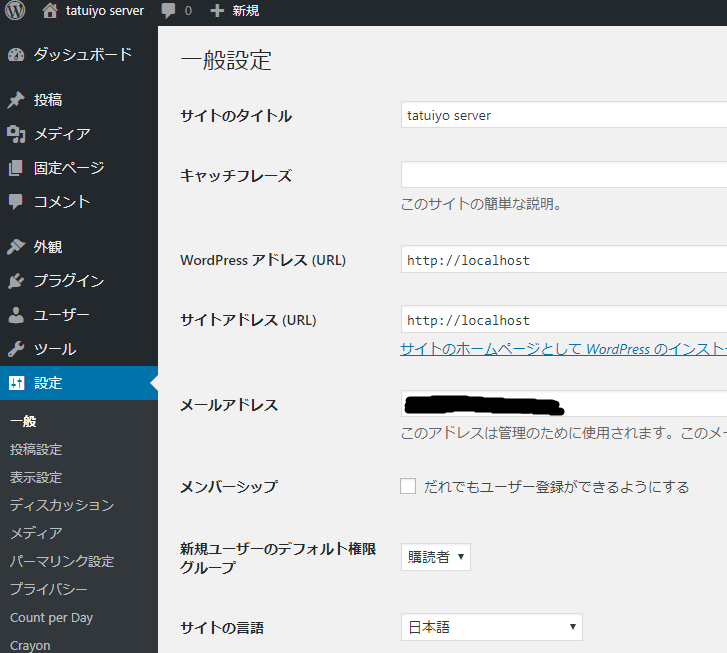Click the ツール wrench icon

[16, 349]
